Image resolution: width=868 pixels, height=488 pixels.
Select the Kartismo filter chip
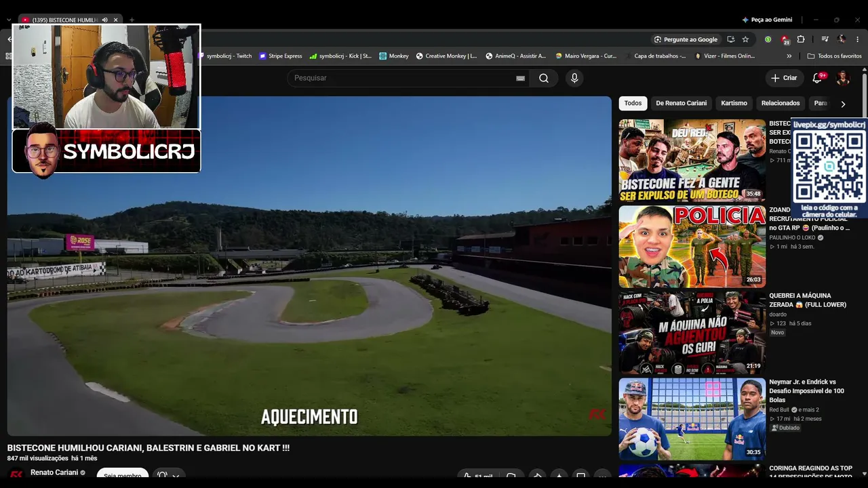click(734, 103)
